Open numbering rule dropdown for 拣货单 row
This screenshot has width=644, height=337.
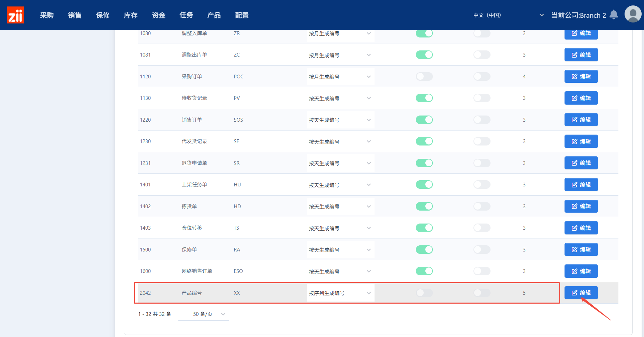(x=341, y=206)
